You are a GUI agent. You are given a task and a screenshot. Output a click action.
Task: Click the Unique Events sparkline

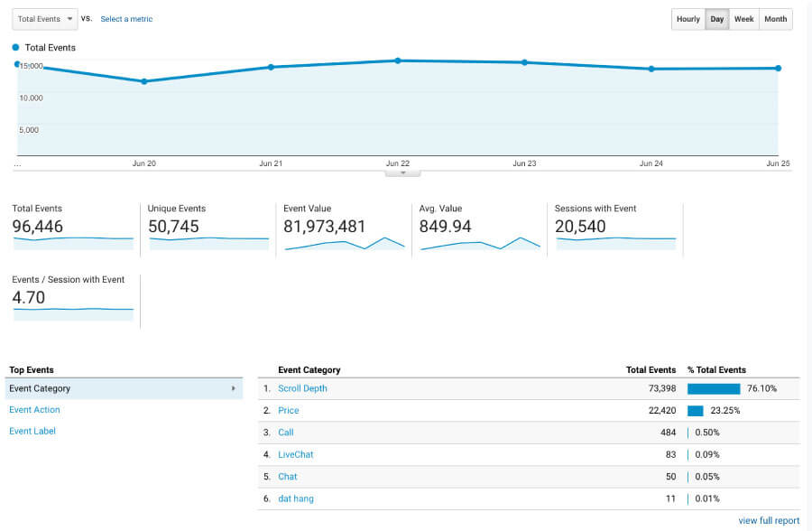pyautogui.click(x=209, y=243)
